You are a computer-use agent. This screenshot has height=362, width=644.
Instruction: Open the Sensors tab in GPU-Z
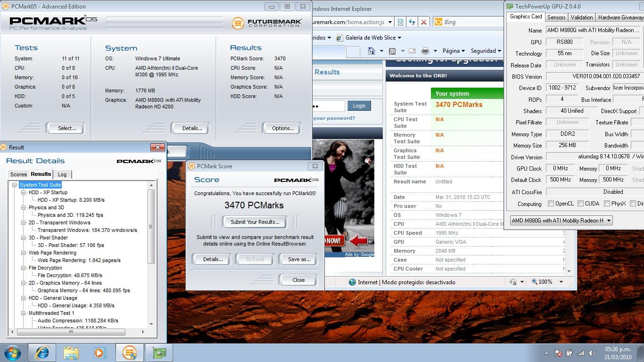point(556,17)
